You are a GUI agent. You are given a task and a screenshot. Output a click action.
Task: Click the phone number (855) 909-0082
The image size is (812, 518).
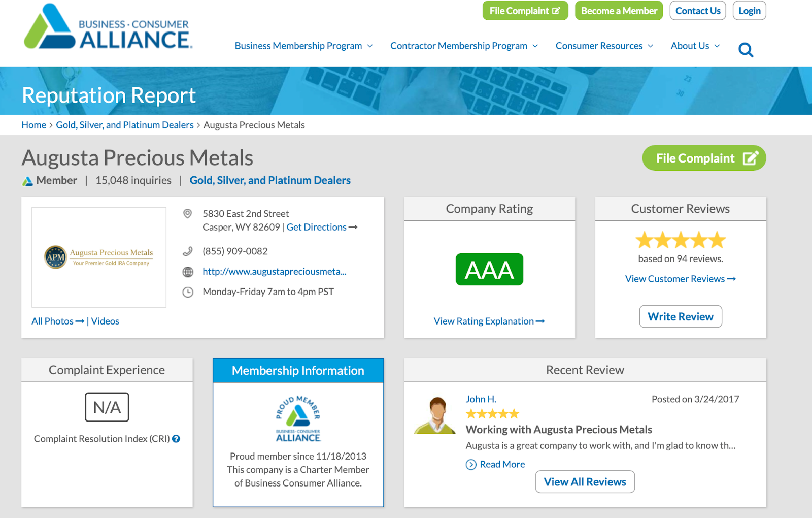click(x=235, y=251)
